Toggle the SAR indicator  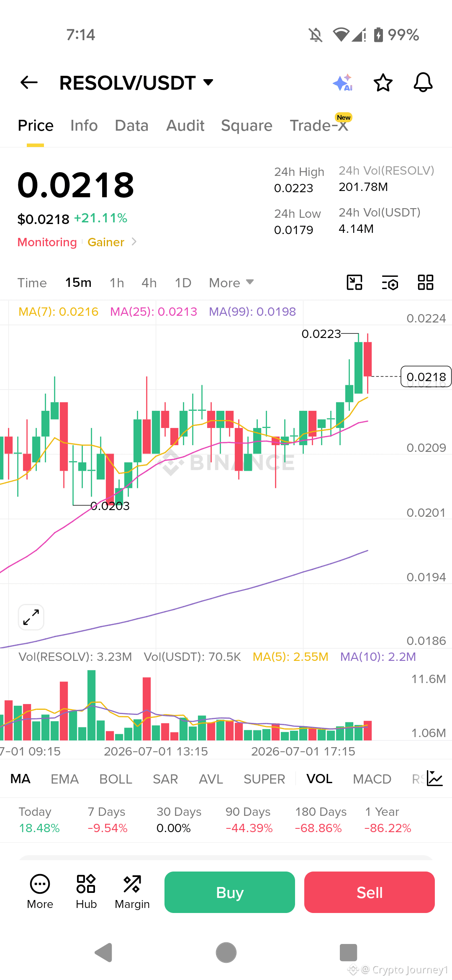(165, 779)
